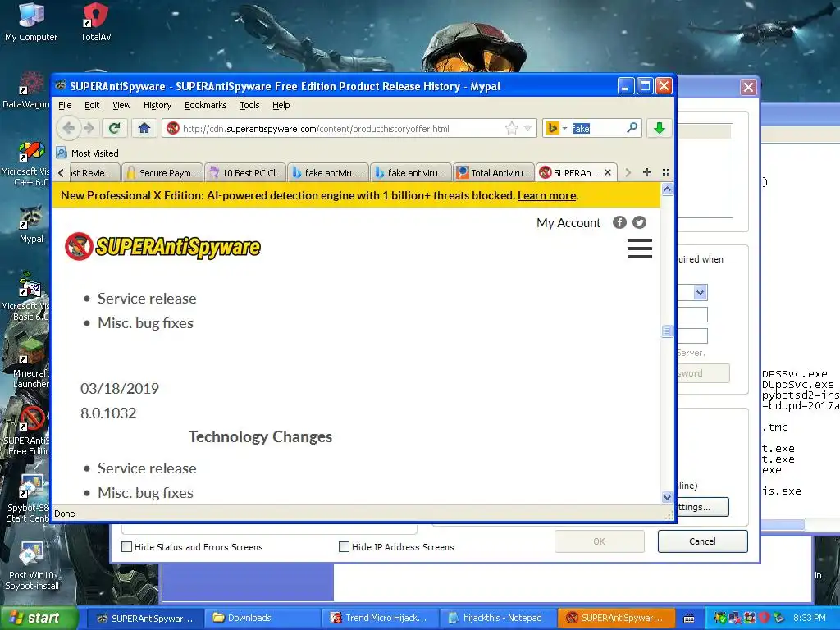Go forward with the browser forward arrow
This screenshot has width=840, height=630.
pyautogui.click(x=89, y=128)
